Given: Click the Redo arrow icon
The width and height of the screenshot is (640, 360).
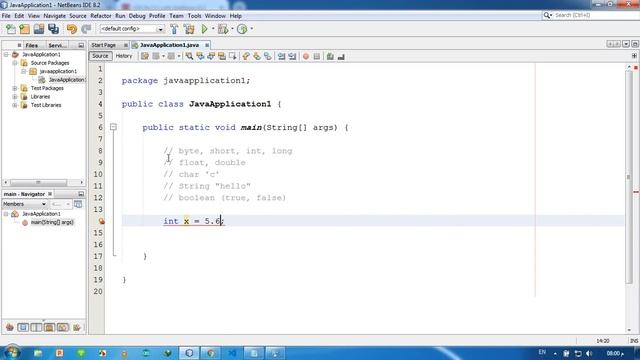Looking at the screenshot, I should point(86,29).
